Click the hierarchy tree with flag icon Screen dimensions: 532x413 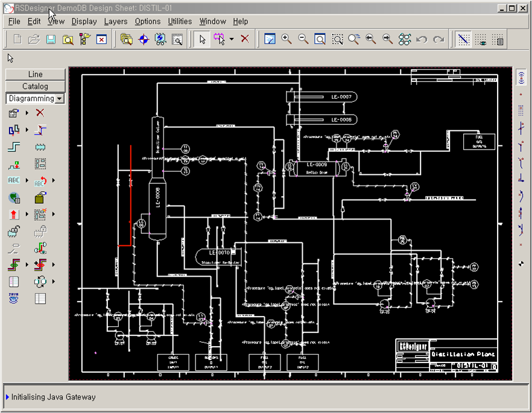click(85, 39)
